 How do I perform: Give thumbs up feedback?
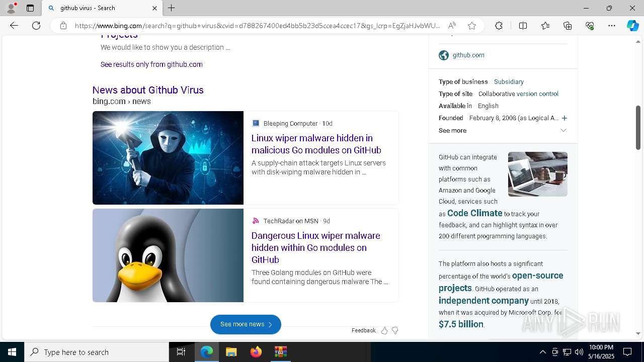(x=384, y=330)
